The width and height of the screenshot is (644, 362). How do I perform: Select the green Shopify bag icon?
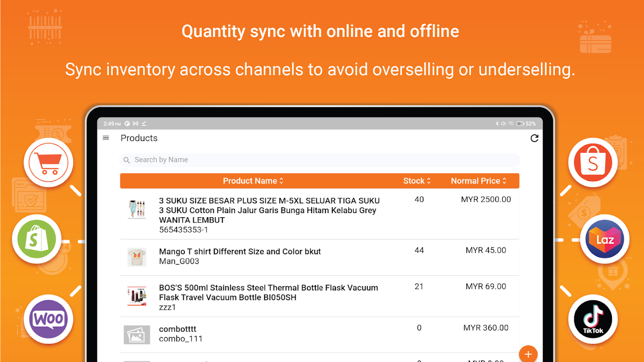pos(36,239)
